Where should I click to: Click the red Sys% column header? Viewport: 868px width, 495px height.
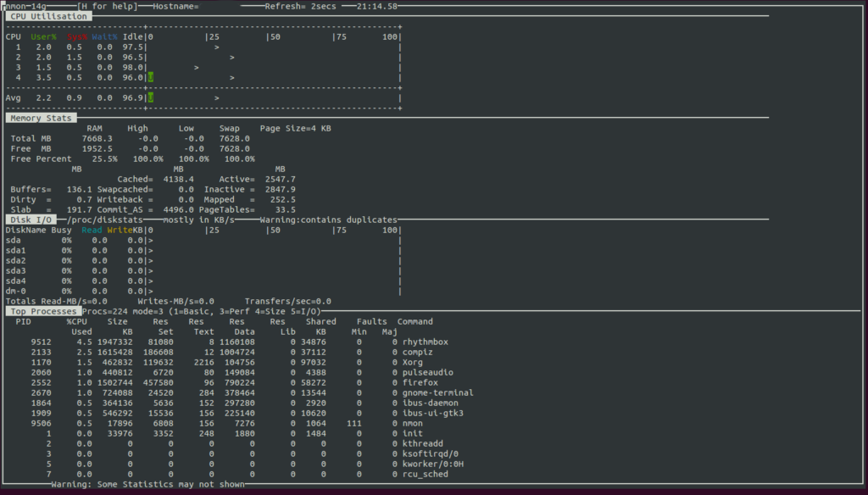coord(77,36)
